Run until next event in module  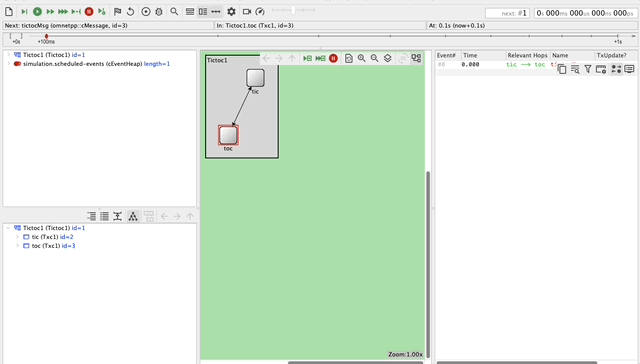(76, 11)
